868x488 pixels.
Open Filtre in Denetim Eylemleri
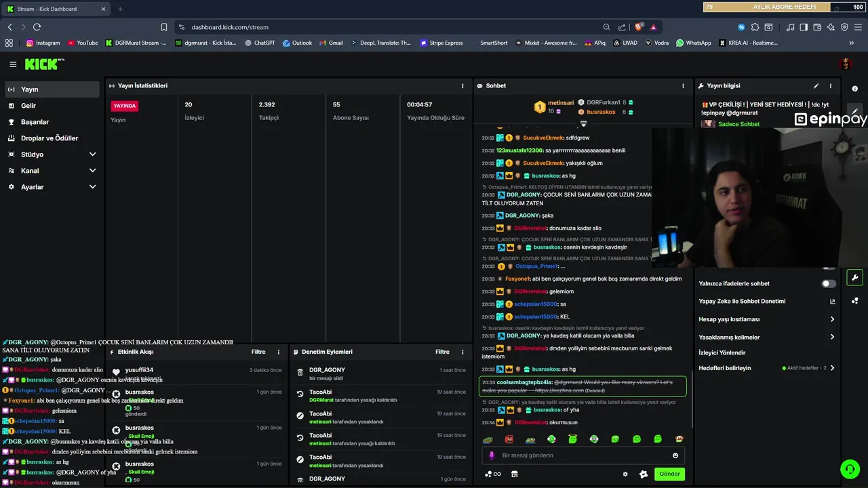(443, 352)
